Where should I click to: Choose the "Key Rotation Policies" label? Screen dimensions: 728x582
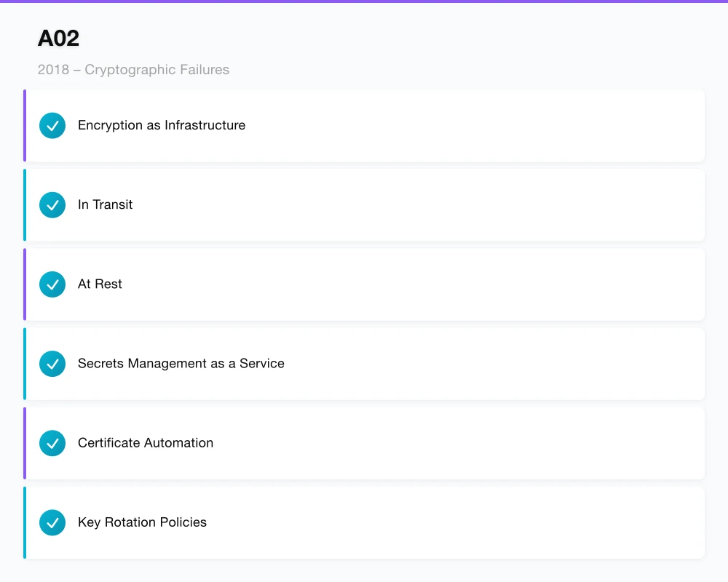142,522
